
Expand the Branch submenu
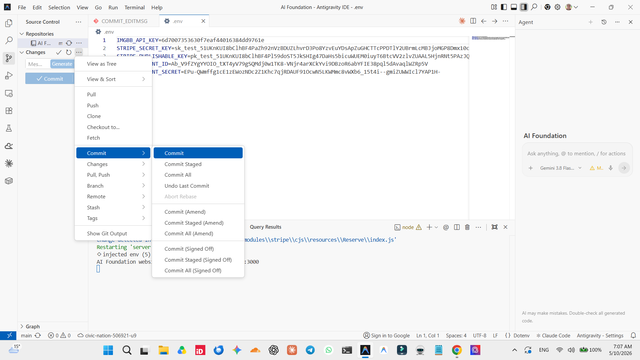[113, 186]
